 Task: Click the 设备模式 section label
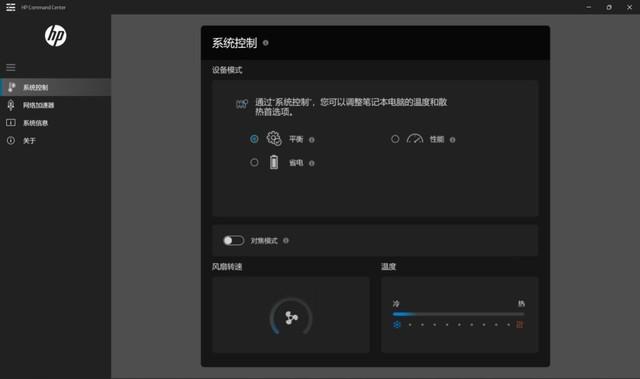[x=227, y=70]
